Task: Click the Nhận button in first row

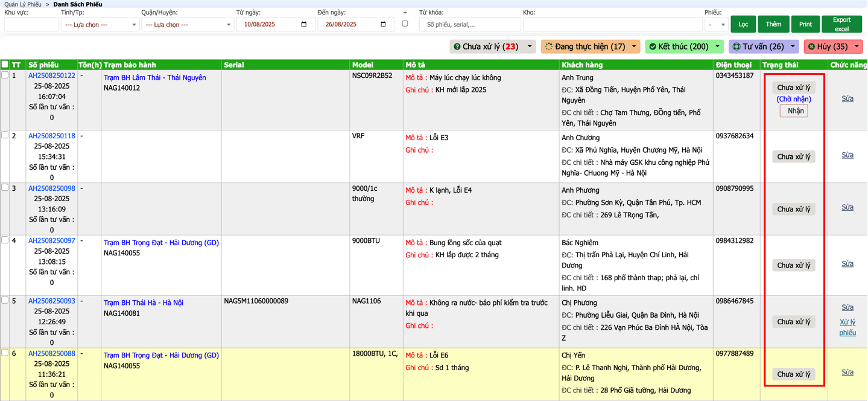Action: click(795, 111)
